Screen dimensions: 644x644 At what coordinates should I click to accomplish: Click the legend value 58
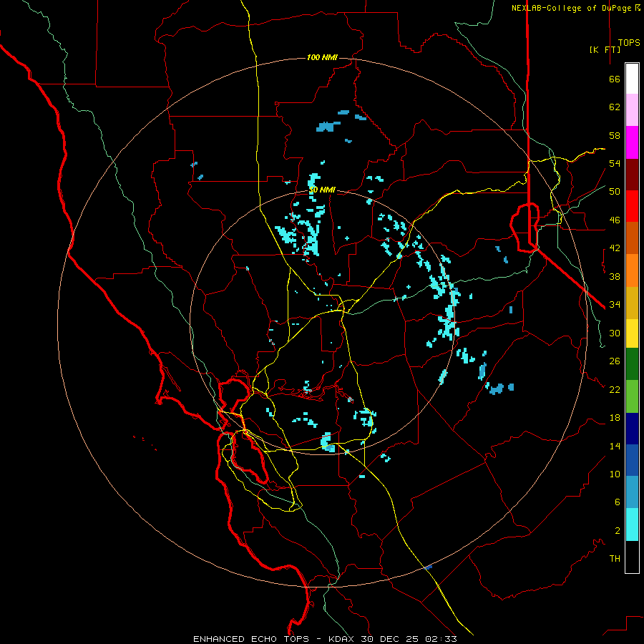[x=615, y=135]
